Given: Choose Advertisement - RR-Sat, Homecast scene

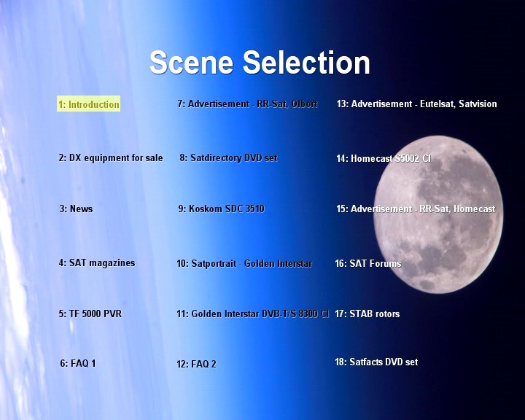Looking at the screenshot, I should tap(416, 209).
